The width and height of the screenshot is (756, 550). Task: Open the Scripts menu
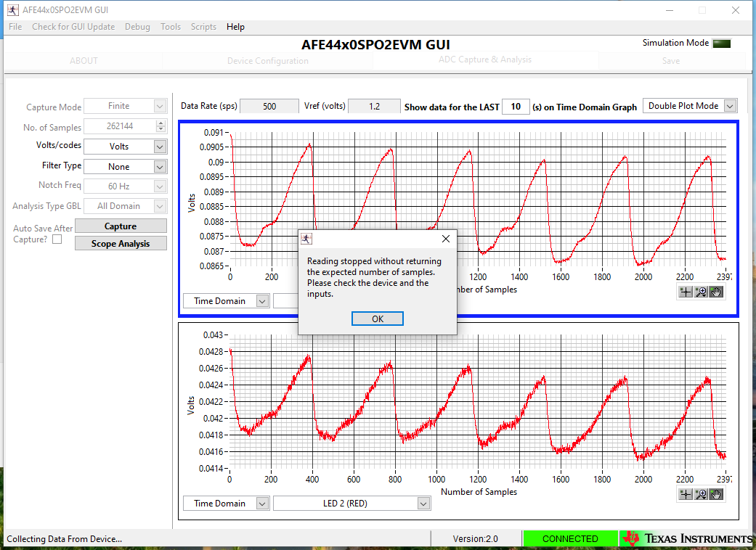(x=203, y=27)
